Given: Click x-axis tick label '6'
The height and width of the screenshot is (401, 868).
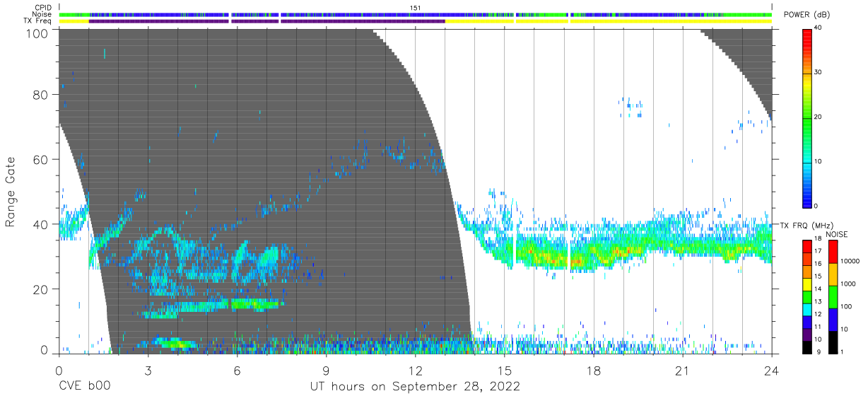Looking at the screenshot, I should [237, 371].
